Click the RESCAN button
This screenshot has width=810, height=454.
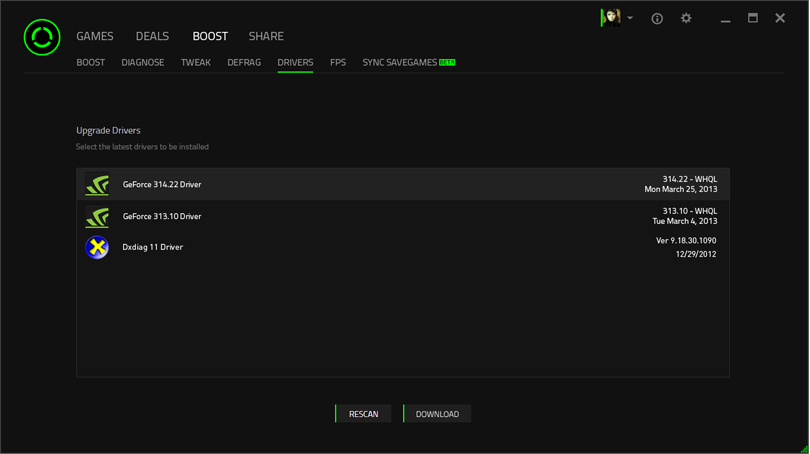(363, 414)
